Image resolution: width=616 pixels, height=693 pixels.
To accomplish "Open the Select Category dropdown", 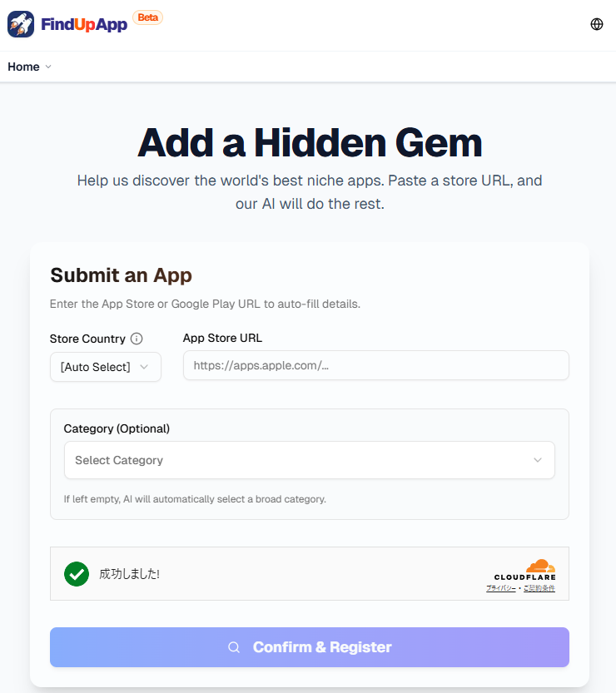I will (x=309, y=460).
